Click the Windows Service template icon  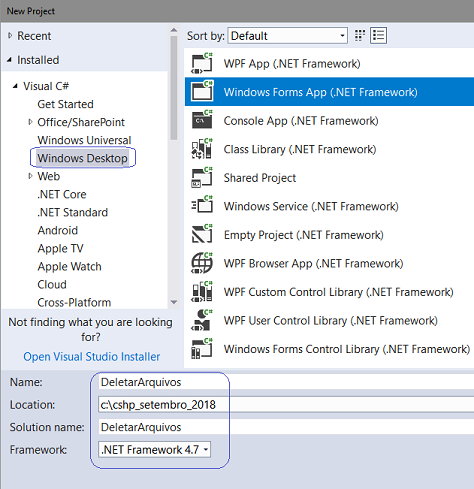(202, 206)
